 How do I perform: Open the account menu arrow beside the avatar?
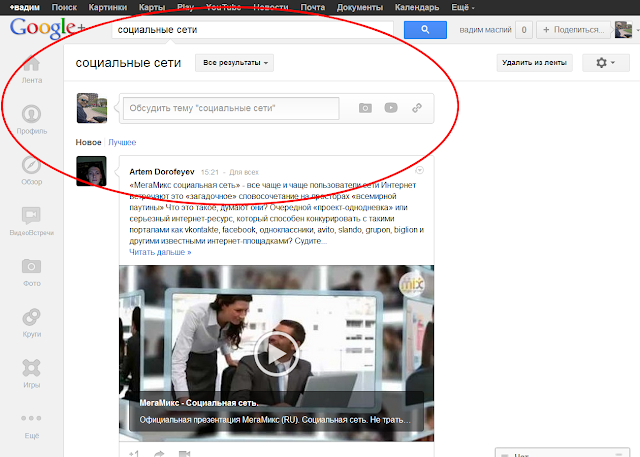637,30
